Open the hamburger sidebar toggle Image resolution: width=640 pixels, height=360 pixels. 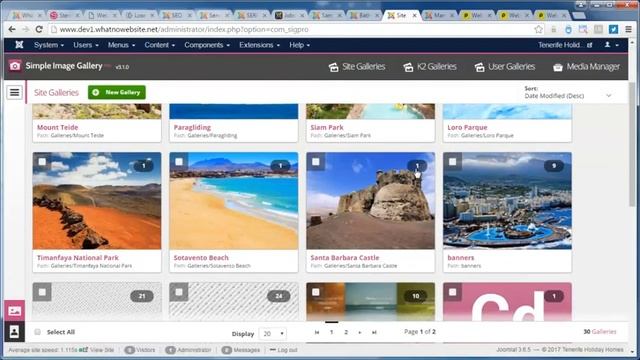[14, 92]
